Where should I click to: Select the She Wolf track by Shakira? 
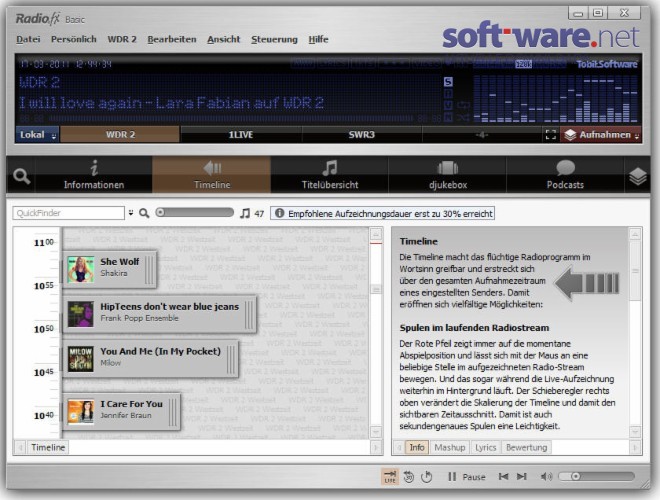tap(109, 269)
